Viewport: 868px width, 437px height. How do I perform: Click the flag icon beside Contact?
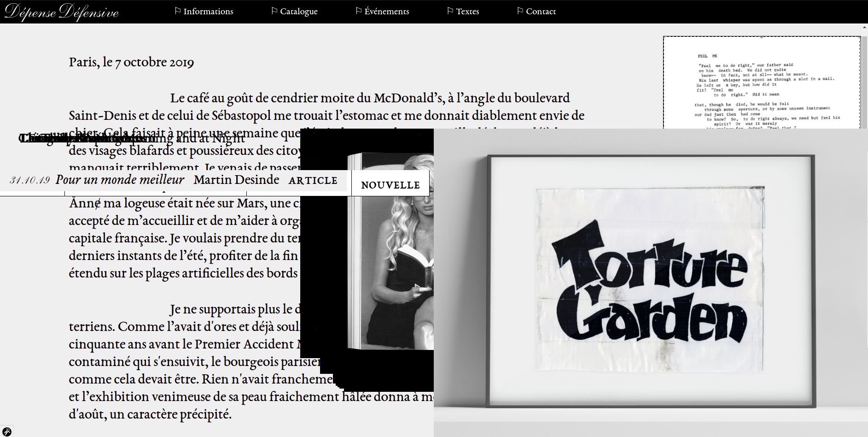tap(520, 11)
